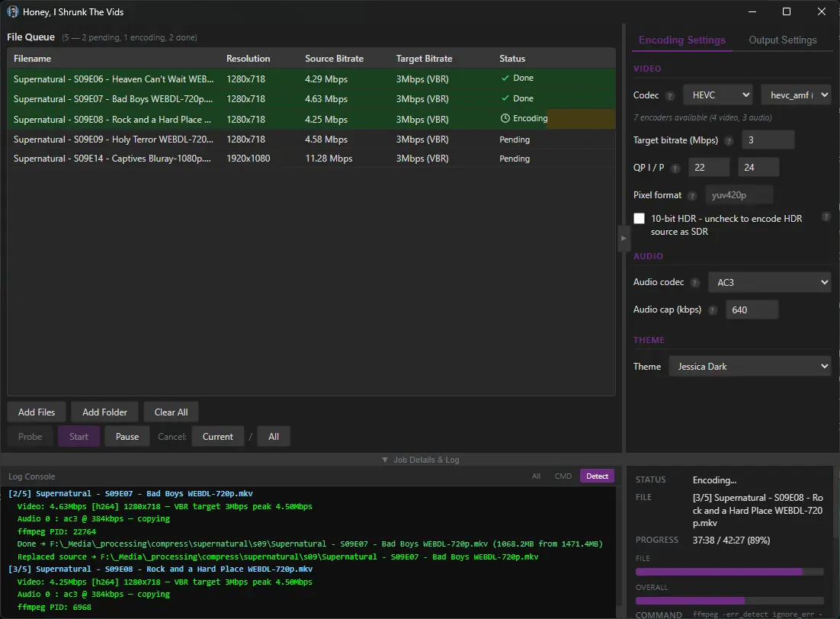This screenshot has width=840, height=619.
Task: Click the 10-bit HDR help icon
Action: pos(826,217)
